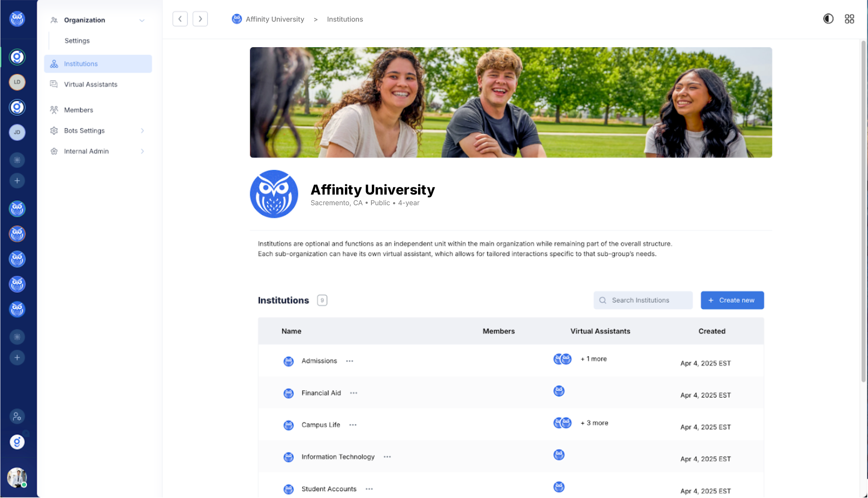Collapse the Organization section
This screenshot has height=498, width=868.
point(142,20)
